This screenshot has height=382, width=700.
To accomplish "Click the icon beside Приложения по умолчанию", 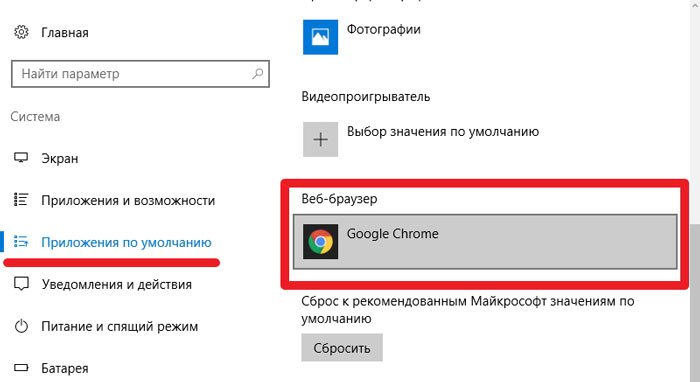I will point(21,241).
